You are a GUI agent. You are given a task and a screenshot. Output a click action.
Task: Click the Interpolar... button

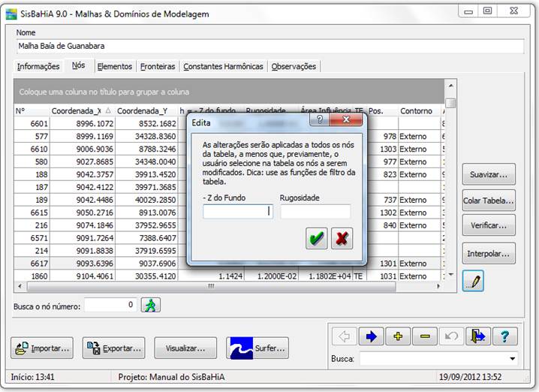[489, 253]
